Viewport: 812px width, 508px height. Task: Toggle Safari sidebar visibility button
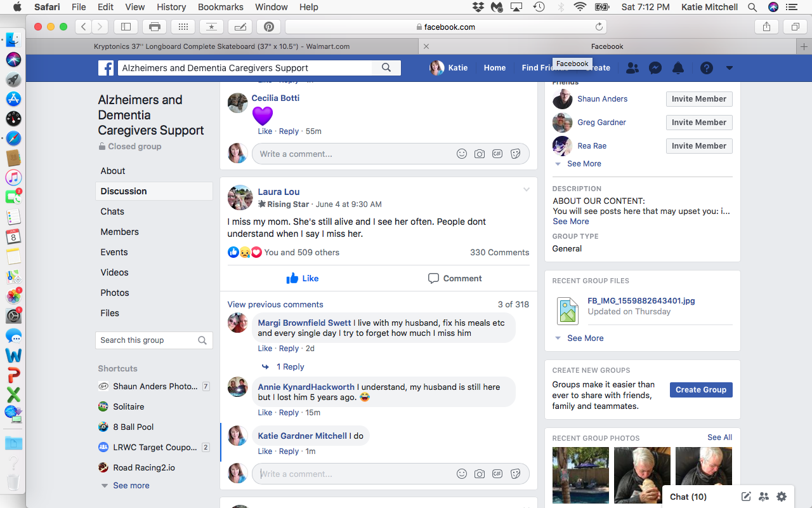(126, 27)
